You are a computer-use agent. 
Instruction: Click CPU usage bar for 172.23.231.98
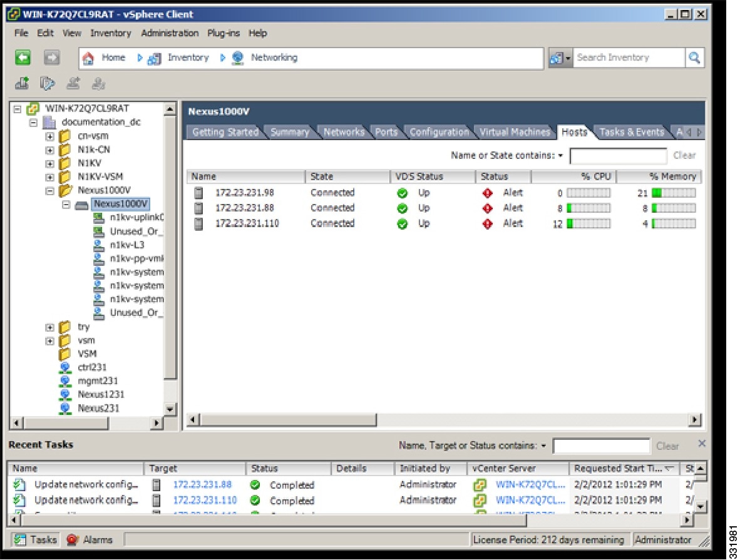coord(588,193)
